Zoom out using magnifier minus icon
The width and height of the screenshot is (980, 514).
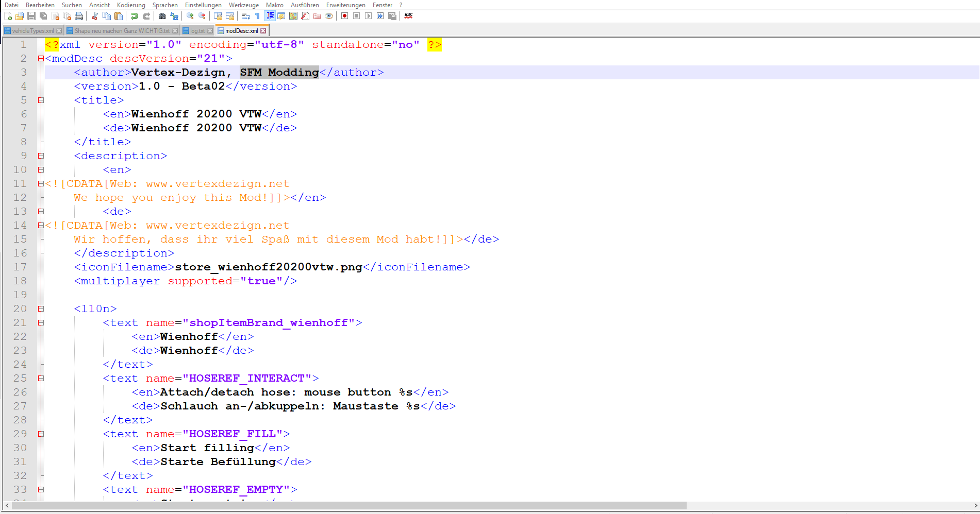(202, 16)
